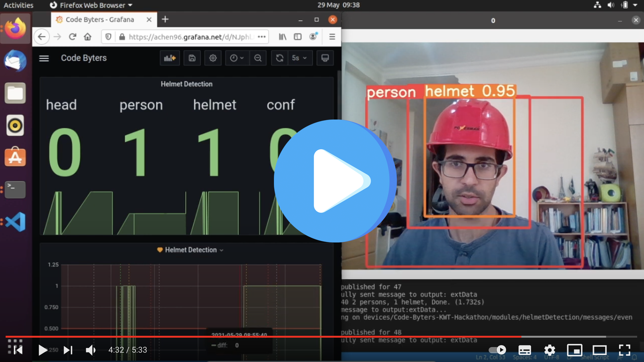The width and height of the screenshot is (644, 362).
Task: Maximize the Firefox window
Action: 316,20
